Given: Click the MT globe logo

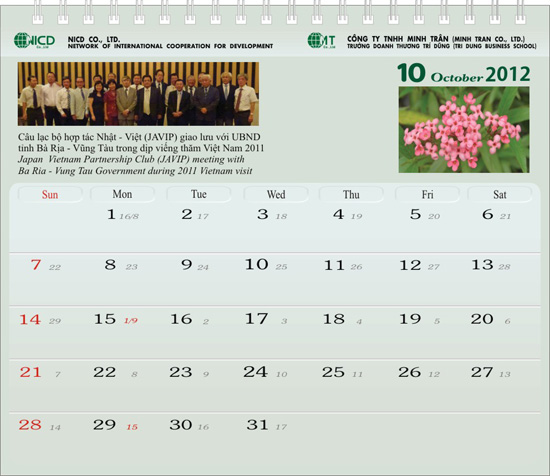Looking at the screenshot, I should click(x=321, y=40).
